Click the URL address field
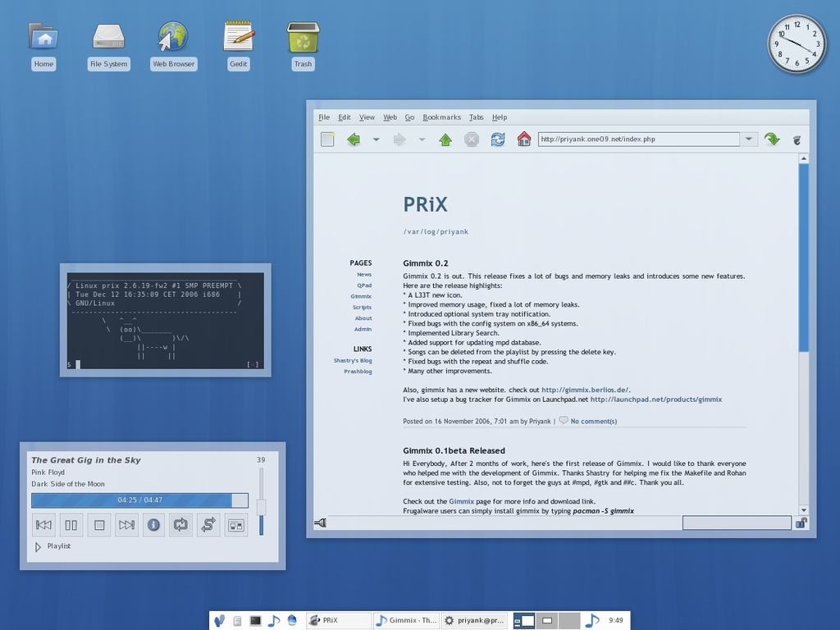The height and width of the screenshot is (630, 840). coord(638,139)
